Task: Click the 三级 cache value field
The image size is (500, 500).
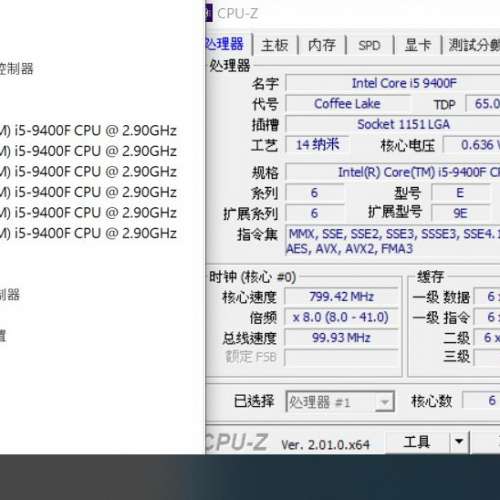Action: pyautogui.click(x=487, y=357)
